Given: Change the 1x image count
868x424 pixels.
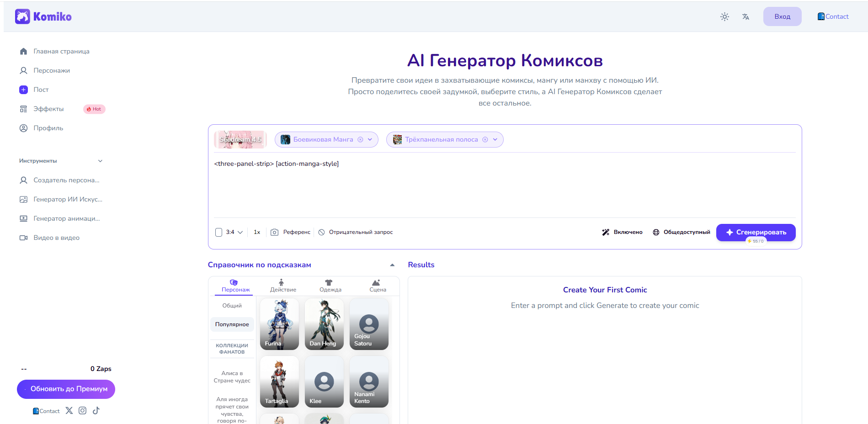Looking at the screenshot, I should click(257, 232).
